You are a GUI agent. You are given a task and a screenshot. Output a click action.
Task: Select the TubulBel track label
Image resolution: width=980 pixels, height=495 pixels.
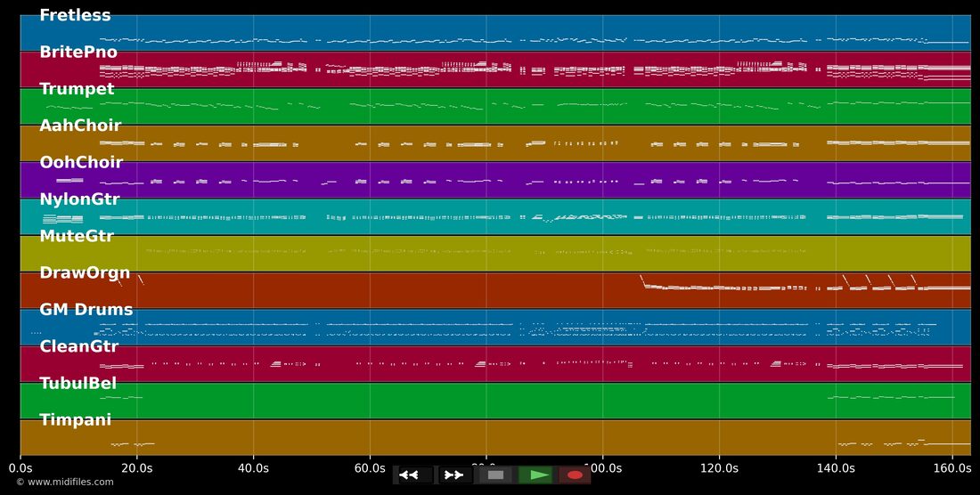point(78,383)
